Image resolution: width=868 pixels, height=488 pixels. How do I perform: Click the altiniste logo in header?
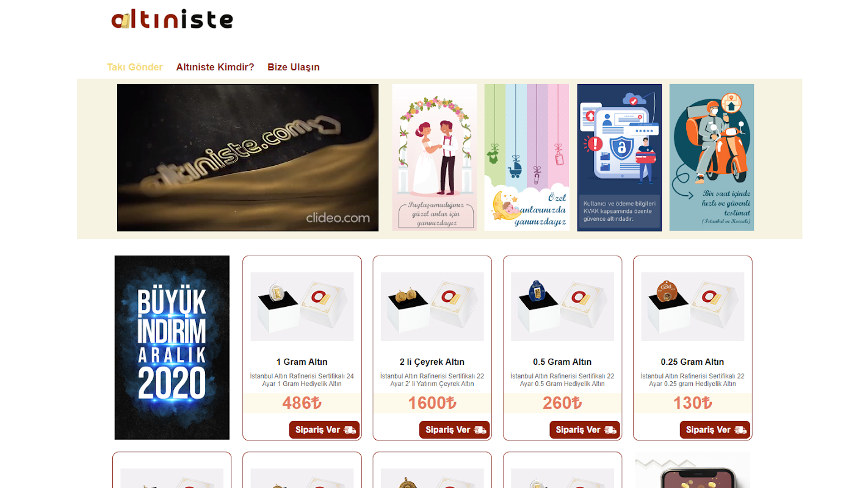click(172, 19)
